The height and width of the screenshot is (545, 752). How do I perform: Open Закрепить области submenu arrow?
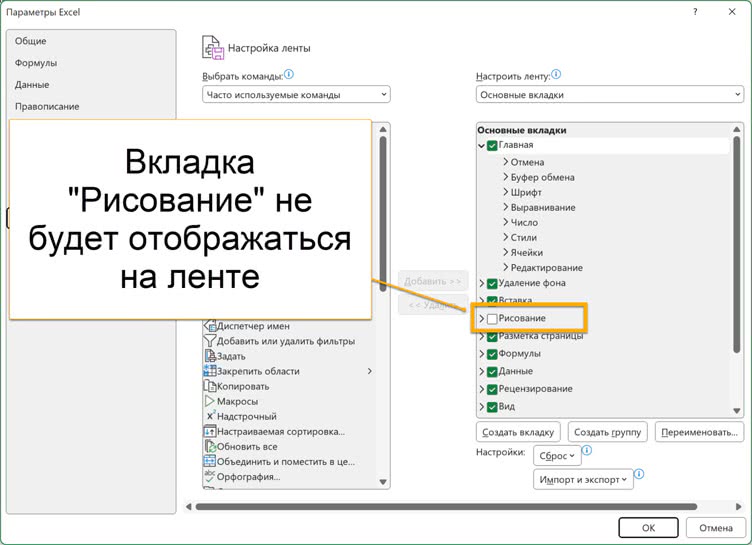(370, 371)
